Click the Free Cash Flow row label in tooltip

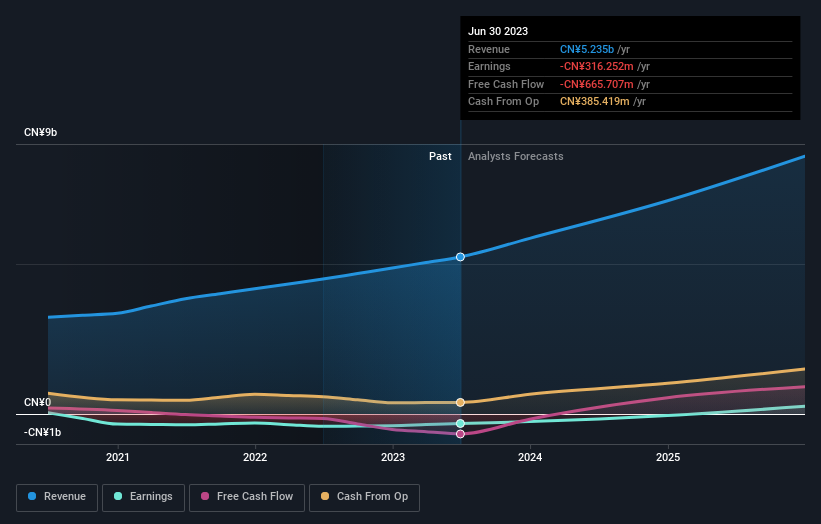[506, 84]
